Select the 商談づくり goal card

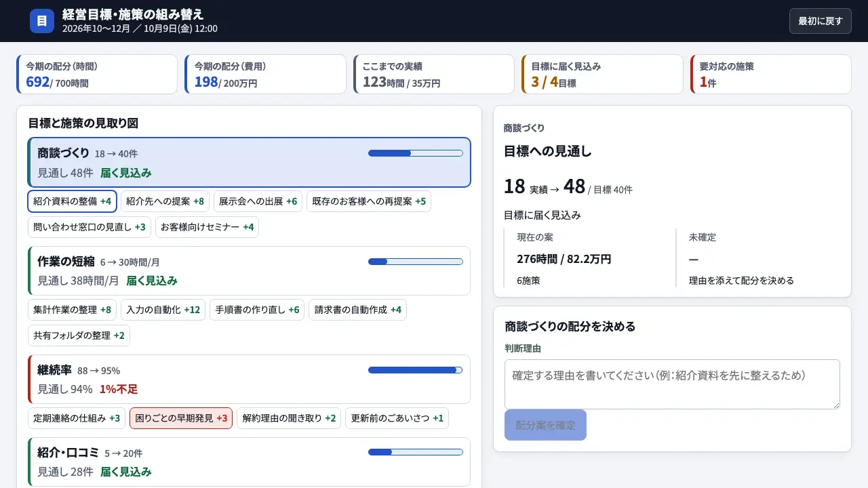249,162
